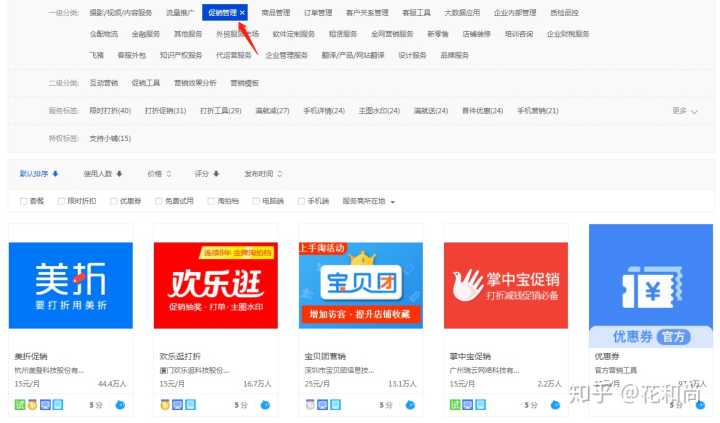Tick the 手机端 checkbox
The image size is (720, 423).
pos(299,201)
